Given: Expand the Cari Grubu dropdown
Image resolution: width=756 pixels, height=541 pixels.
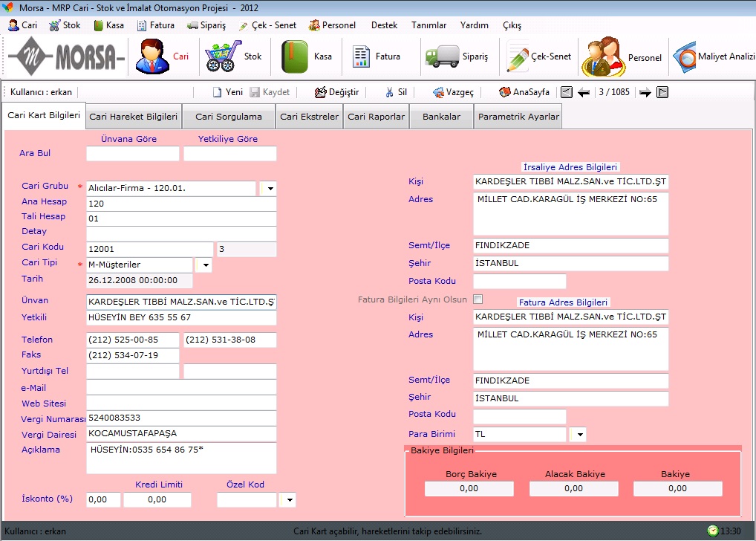Looking at the screenshot, I should coord(270,188).
